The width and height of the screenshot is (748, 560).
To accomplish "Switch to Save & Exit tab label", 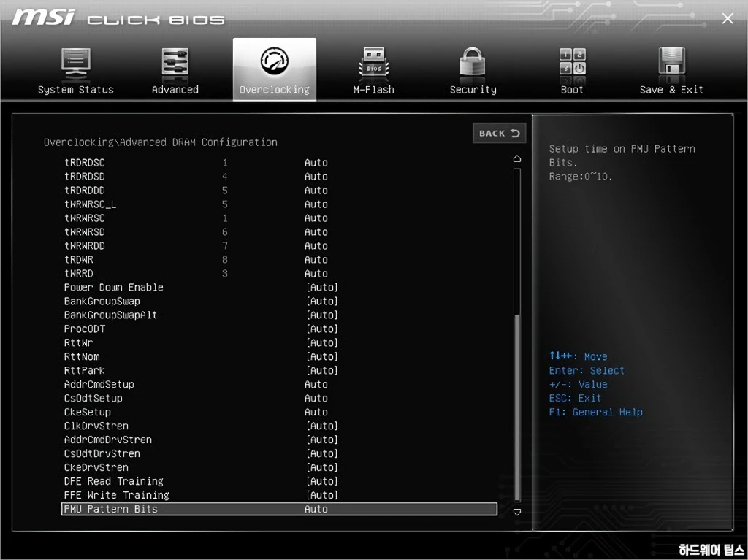I will (671, 90).
